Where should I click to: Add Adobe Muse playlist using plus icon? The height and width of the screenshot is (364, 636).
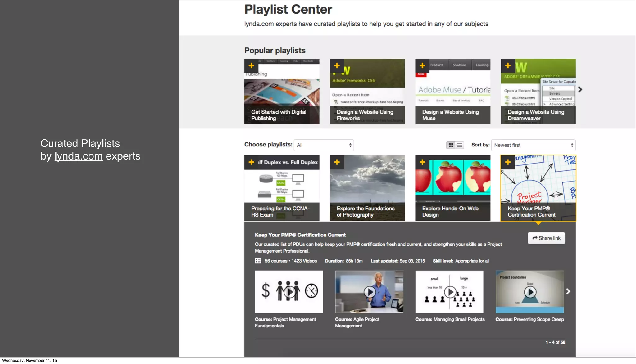tap(422, 66)
